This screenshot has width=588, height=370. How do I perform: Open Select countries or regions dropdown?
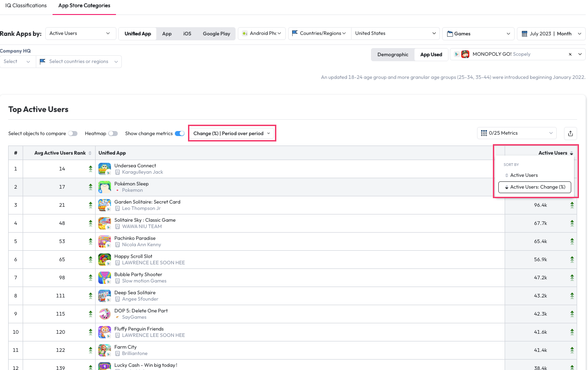point(79,62)
